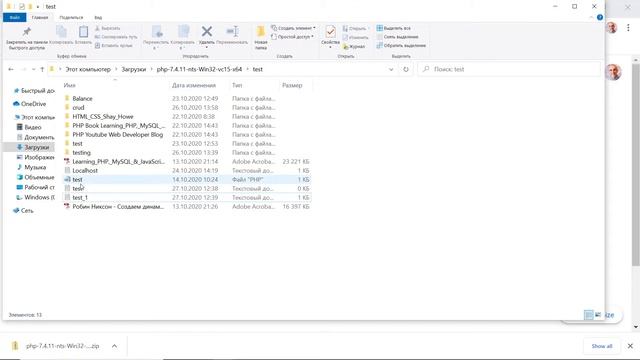
Task: Sort by the Имя column header
Action: (x=116, y=85)
